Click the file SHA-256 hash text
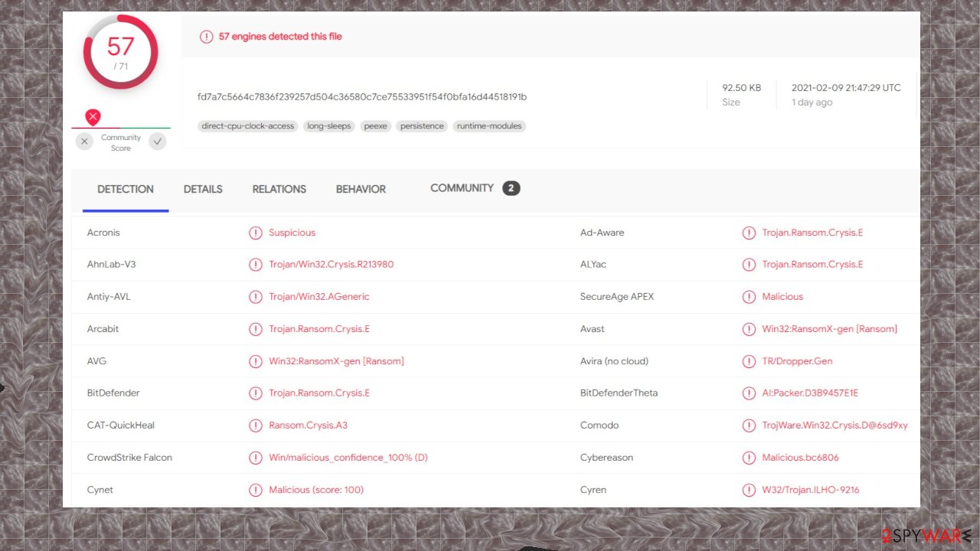The width and height of the screenshot is (980, 551). (x=362, y=97)
